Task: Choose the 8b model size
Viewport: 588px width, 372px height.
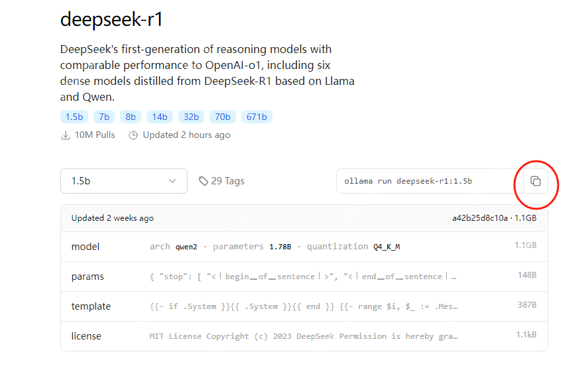Action: click(x=131, y=117)
